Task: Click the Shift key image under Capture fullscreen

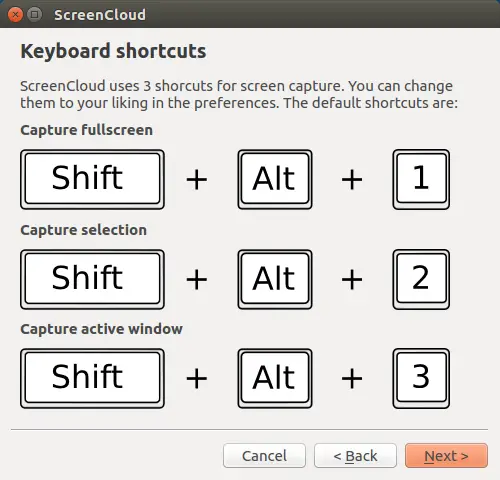Action: [x=92, y=179]
